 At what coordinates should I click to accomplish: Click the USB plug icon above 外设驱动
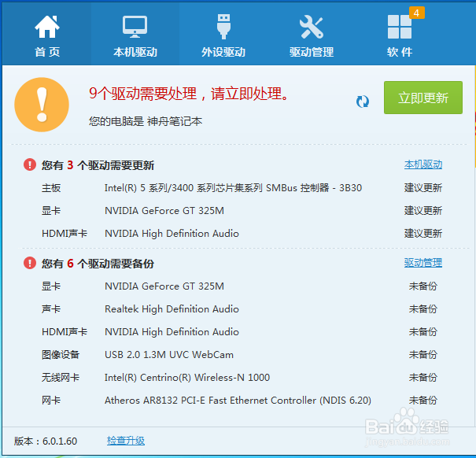tap(223, 27)
